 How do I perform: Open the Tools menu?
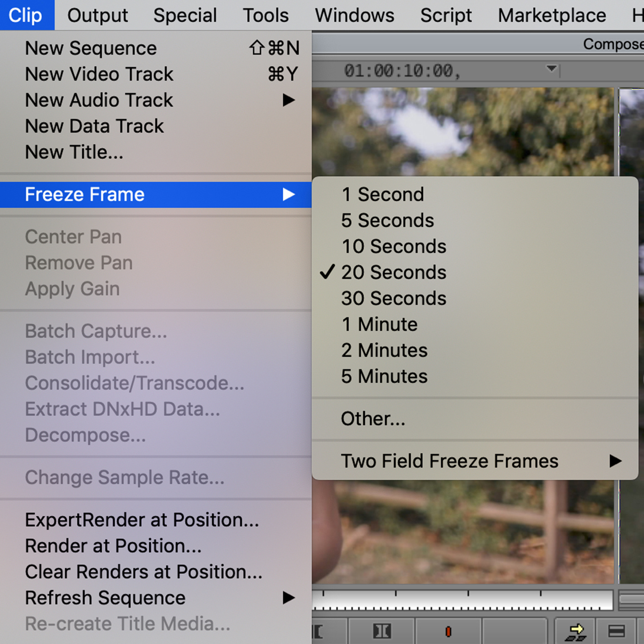[265, 15]
